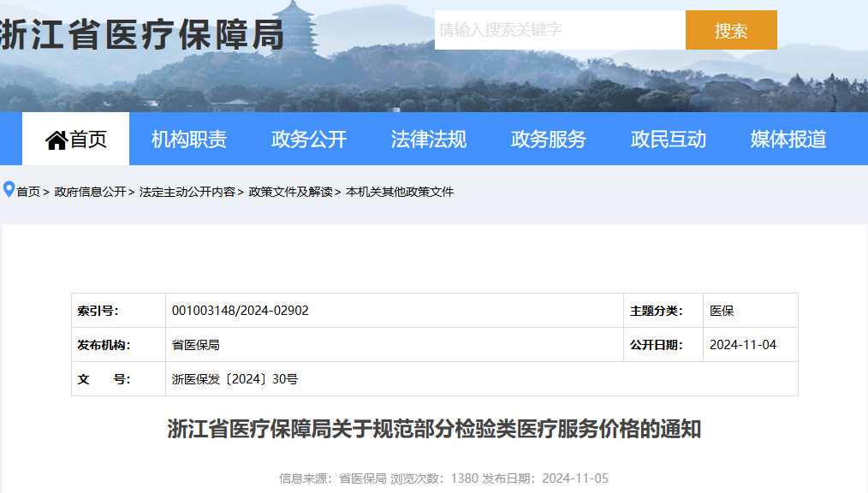Open the 政务公开 menu item

pyautogui.click(x=309, y=139)
